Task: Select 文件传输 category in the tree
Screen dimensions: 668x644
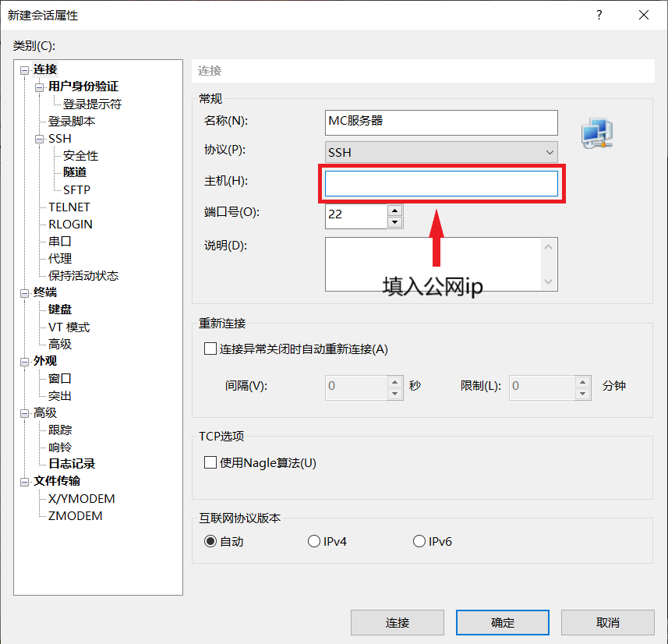Action: 57,481
